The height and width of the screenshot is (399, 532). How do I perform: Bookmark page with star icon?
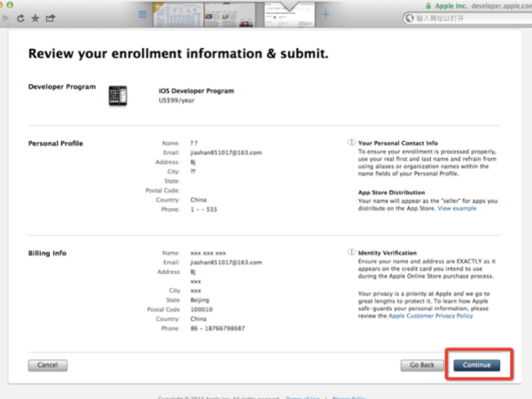point(35,18)
